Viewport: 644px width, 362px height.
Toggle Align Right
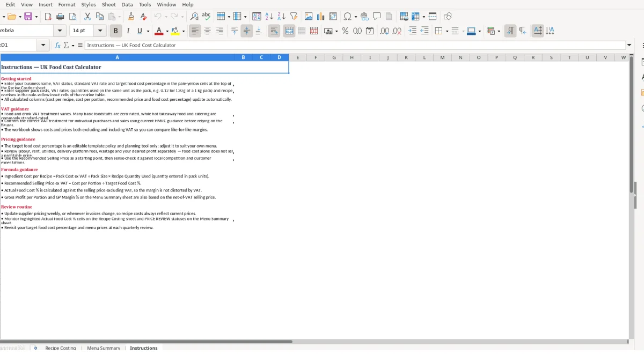click(219, 31)
